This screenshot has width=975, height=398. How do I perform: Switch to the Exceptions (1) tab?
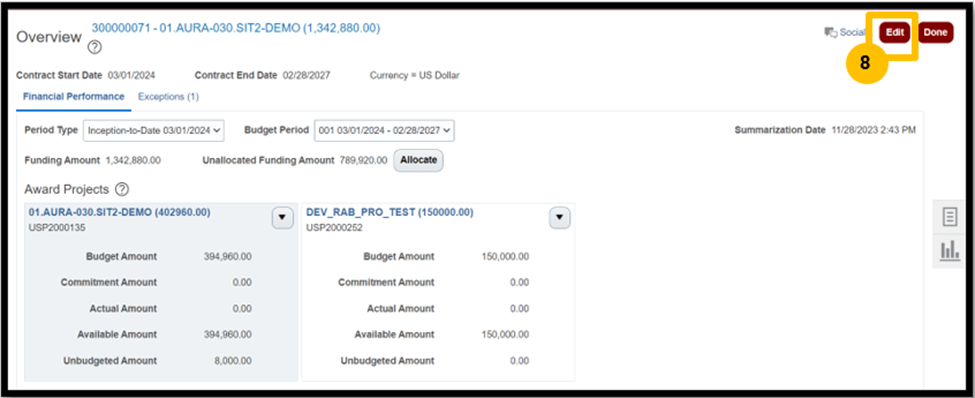pyautogui.click(x=169, y=96)
